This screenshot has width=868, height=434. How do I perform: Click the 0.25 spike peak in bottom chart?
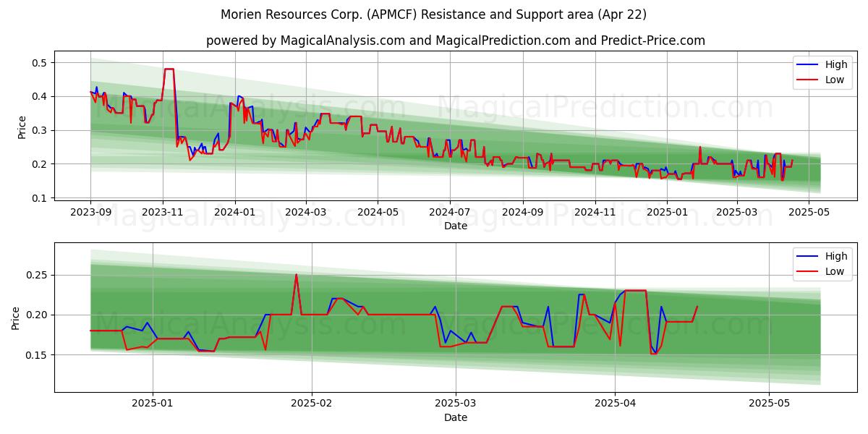coord(296,275)
